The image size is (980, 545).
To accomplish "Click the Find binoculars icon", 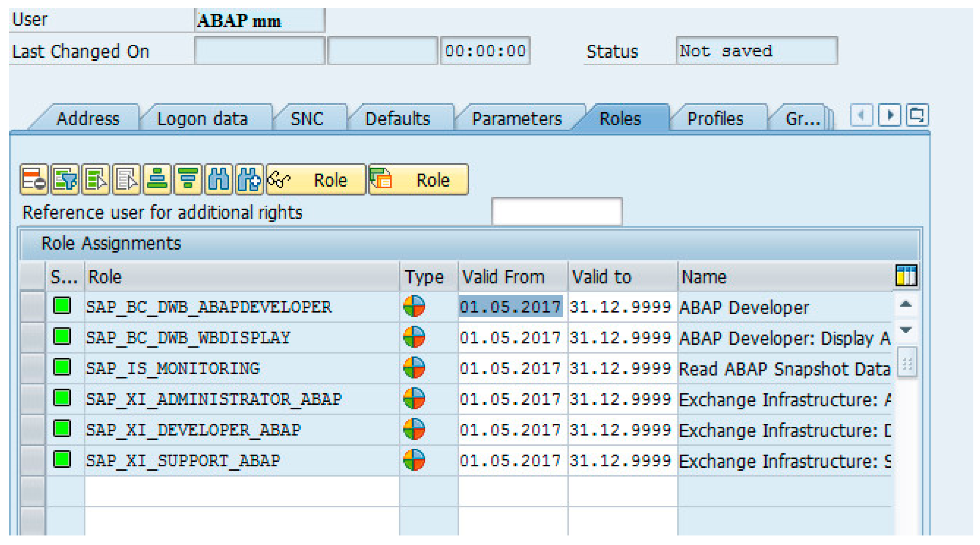I will click(218, 179).
